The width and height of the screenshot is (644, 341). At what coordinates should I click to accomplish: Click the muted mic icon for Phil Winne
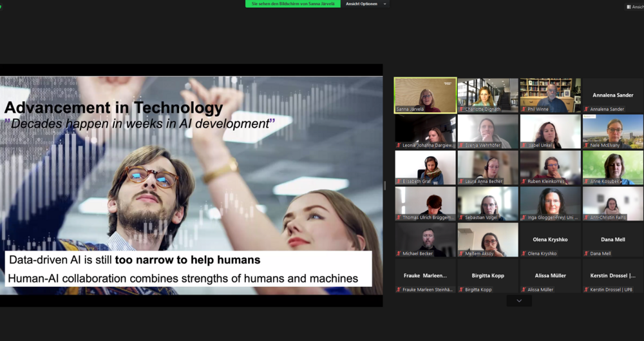tap(524, 110)
